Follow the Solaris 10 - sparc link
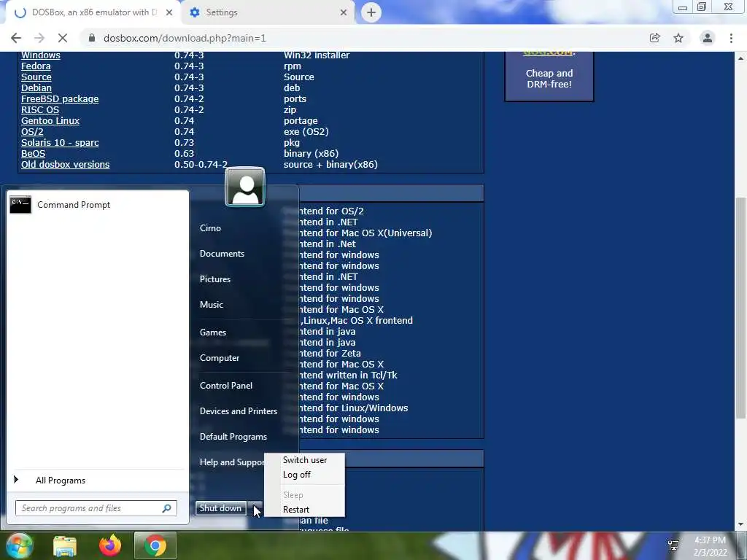 coord(60,143)
